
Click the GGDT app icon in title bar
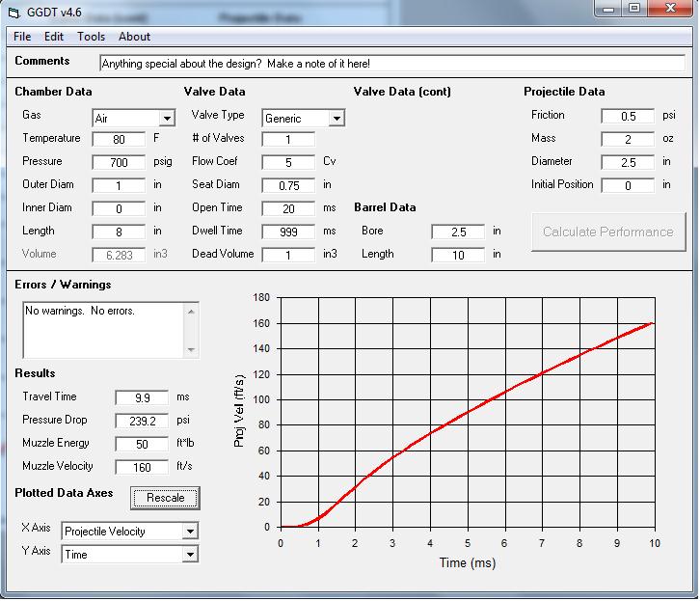[13, 9]
